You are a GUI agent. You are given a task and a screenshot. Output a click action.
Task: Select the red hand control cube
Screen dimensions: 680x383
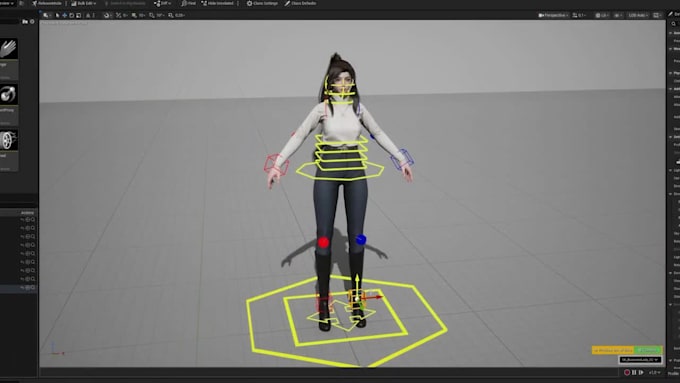276,165
